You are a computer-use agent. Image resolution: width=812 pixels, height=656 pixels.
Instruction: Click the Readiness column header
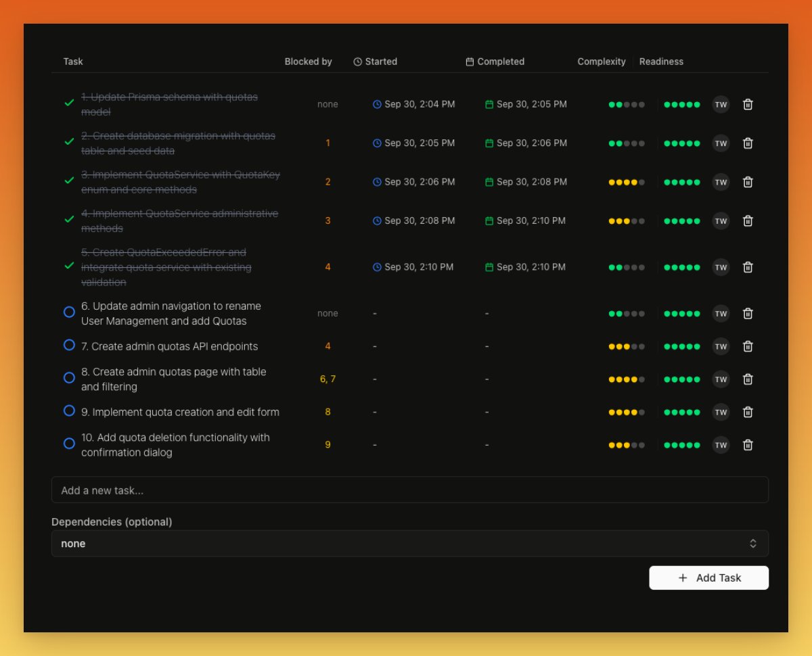tap(661, 62)
